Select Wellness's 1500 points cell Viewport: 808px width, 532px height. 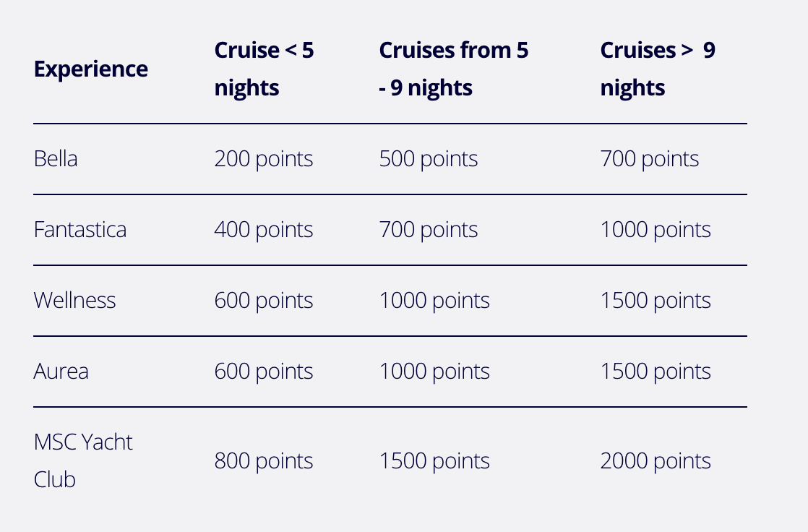pos(656,301)
